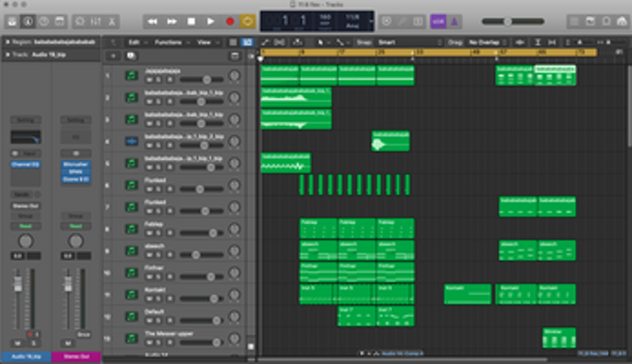
Task: Click the red Record button
Action: click(230, 21)
